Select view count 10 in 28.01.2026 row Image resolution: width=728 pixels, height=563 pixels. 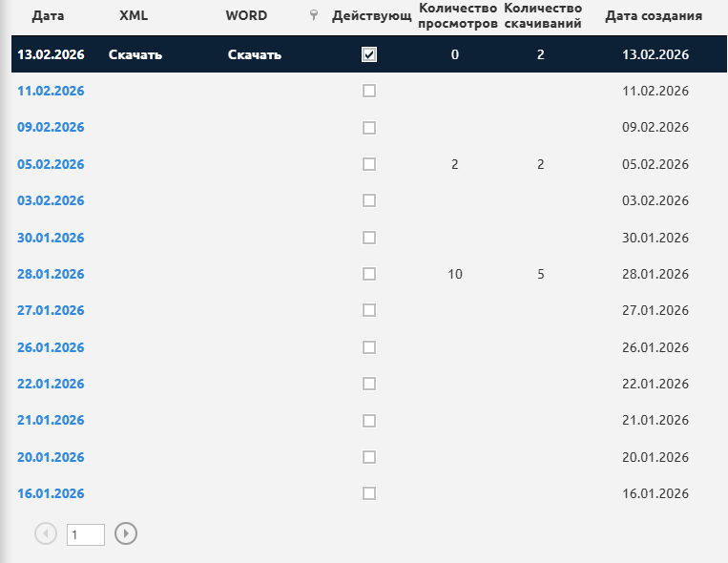(455, 274)
